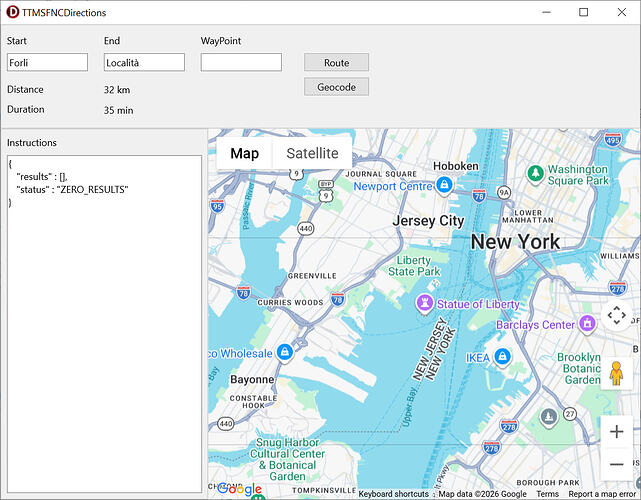Click the Newport Centre shopping pin icon
This screenshot has width=641, height=500.
(444, 185)
